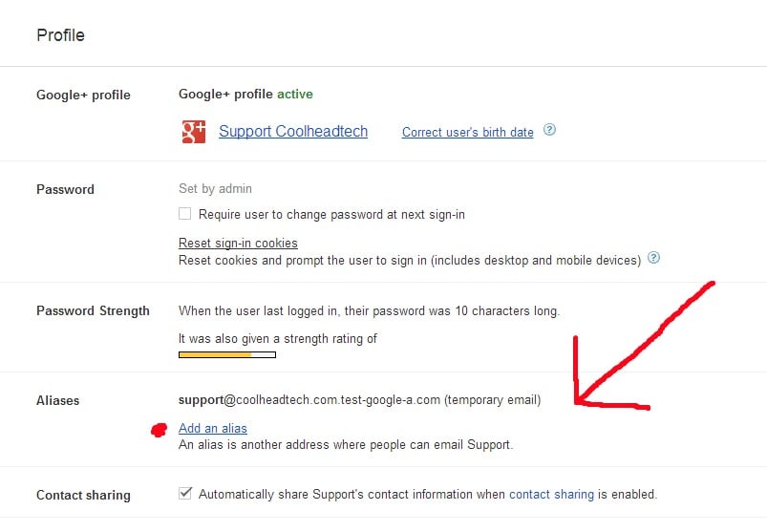Screen dimensions: 767x532
Task: Click the Profile section heading
Action: click(60, 35)
